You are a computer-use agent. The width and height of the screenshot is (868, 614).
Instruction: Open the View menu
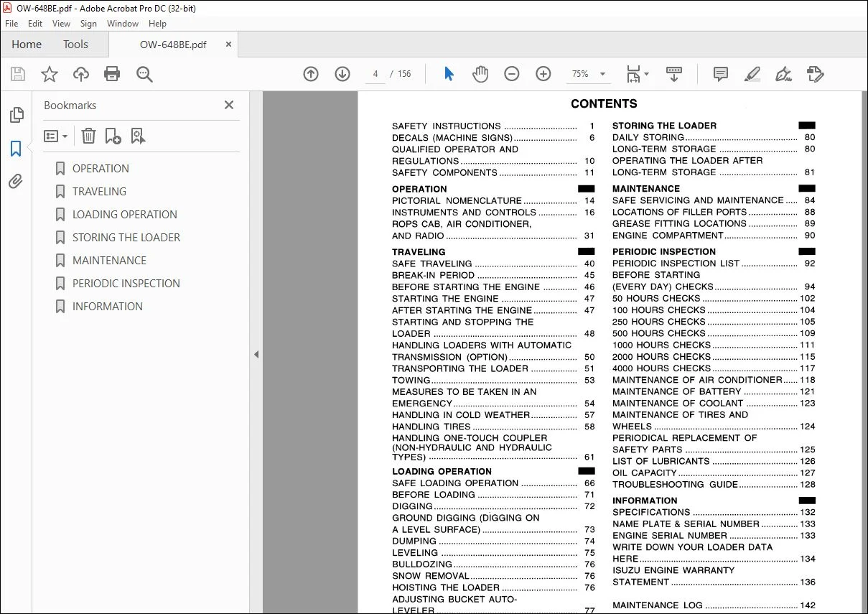[62, 24]
